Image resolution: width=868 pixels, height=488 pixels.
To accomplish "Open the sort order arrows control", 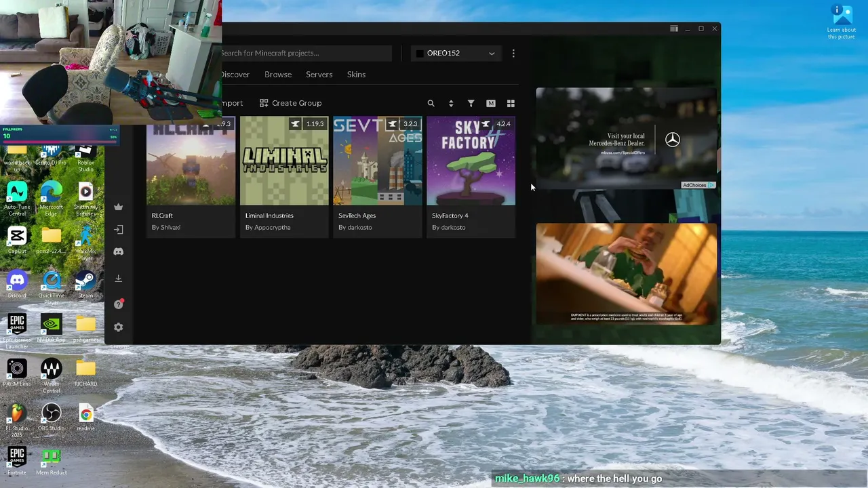I will [451, 103].
